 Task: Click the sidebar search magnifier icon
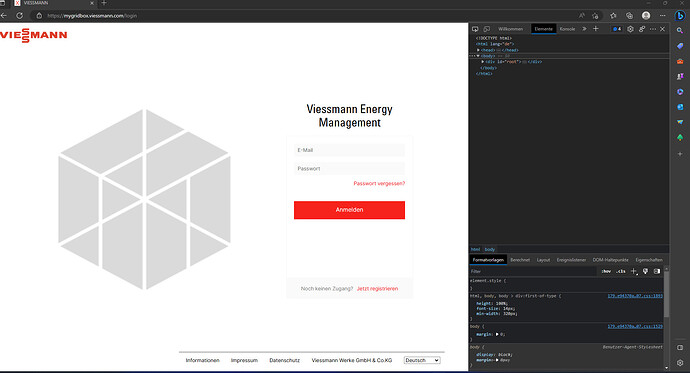(x=680, y=31)
